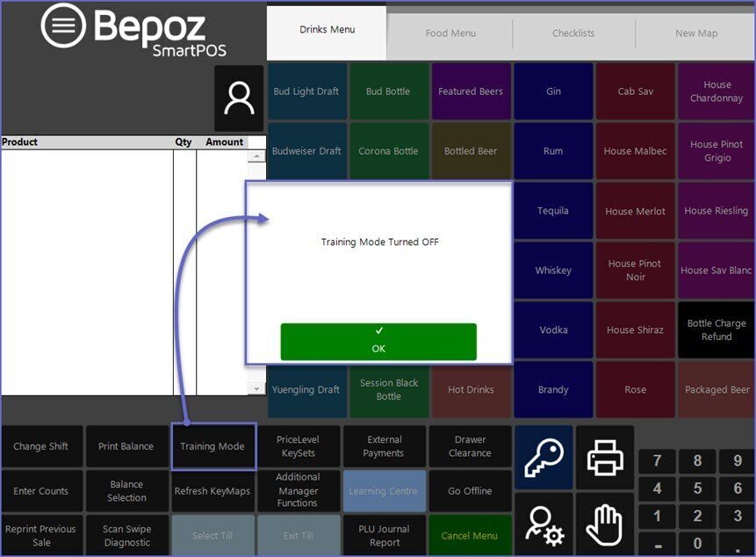The image size is (756, 557).
Task: Click the operator profile icon
Action: [x=239, y=98]
